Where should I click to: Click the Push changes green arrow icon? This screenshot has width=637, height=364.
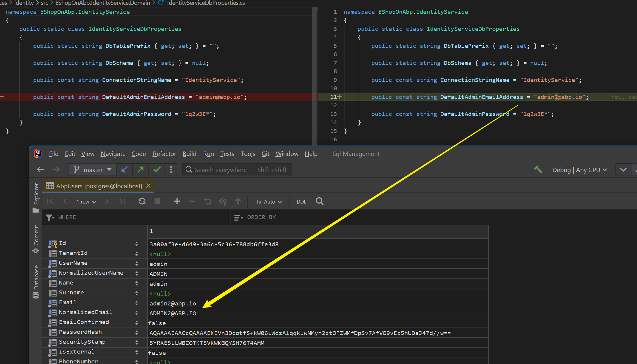(x=140, y=169)
